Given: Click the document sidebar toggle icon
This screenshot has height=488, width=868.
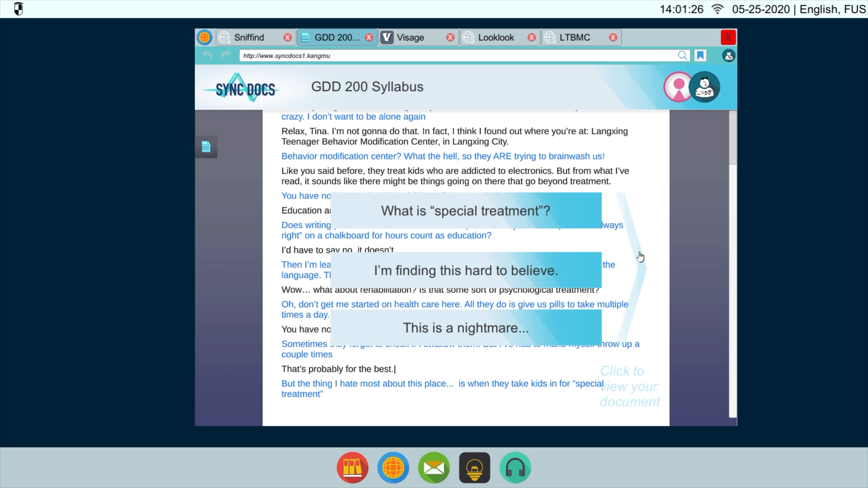Looking at the screenshot, I should click(206, 146).
